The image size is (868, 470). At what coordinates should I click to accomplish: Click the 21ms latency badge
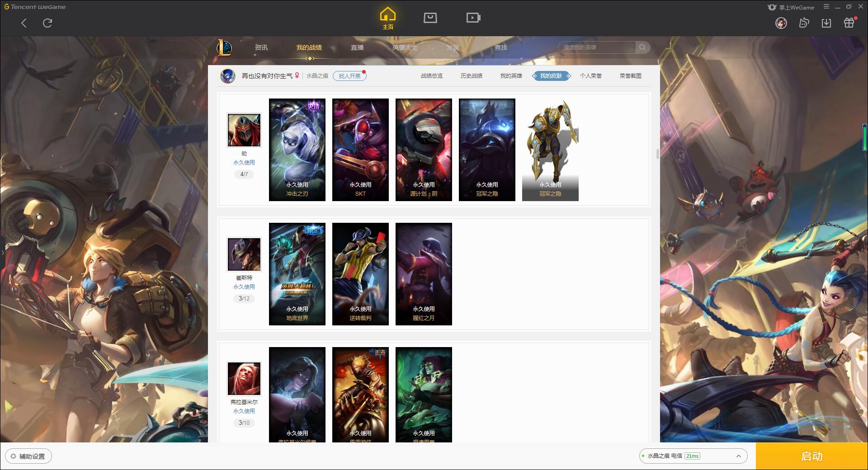coord(692,456)
